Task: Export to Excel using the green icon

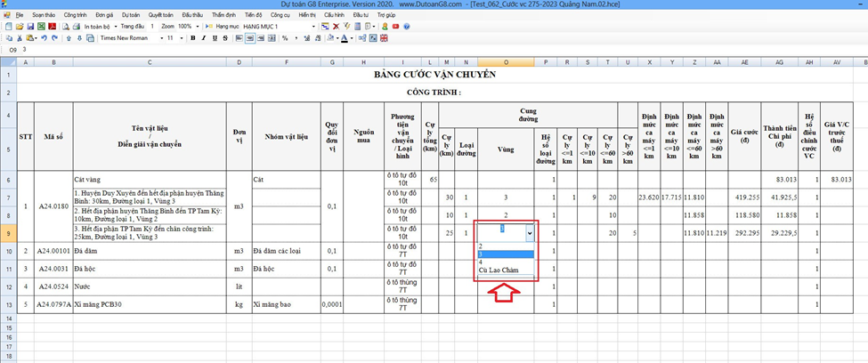Action: pos(41,27)
